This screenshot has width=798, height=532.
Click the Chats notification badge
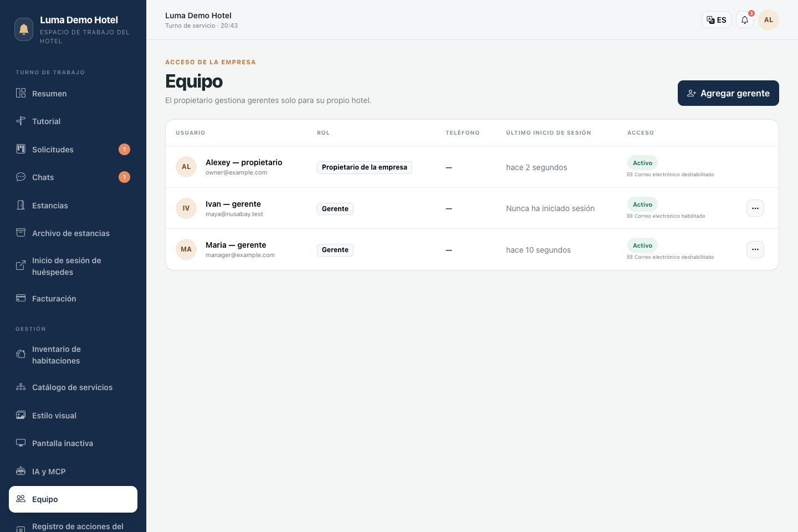coord(124,177)
